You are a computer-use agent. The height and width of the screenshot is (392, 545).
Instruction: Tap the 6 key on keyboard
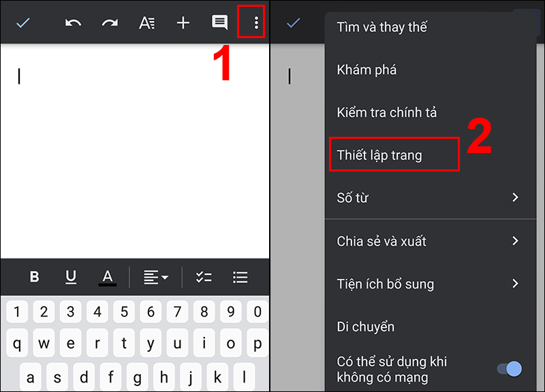151,312
